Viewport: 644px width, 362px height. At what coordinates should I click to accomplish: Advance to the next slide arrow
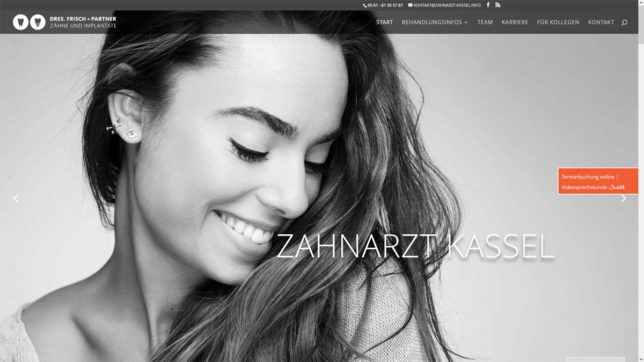pyautogui.click(x=623, y=198)
